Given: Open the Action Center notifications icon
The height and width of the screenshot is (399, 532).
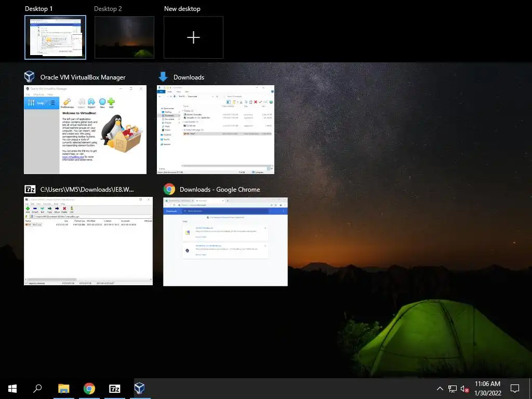Looking at the screenshot, I should (515, 389).
